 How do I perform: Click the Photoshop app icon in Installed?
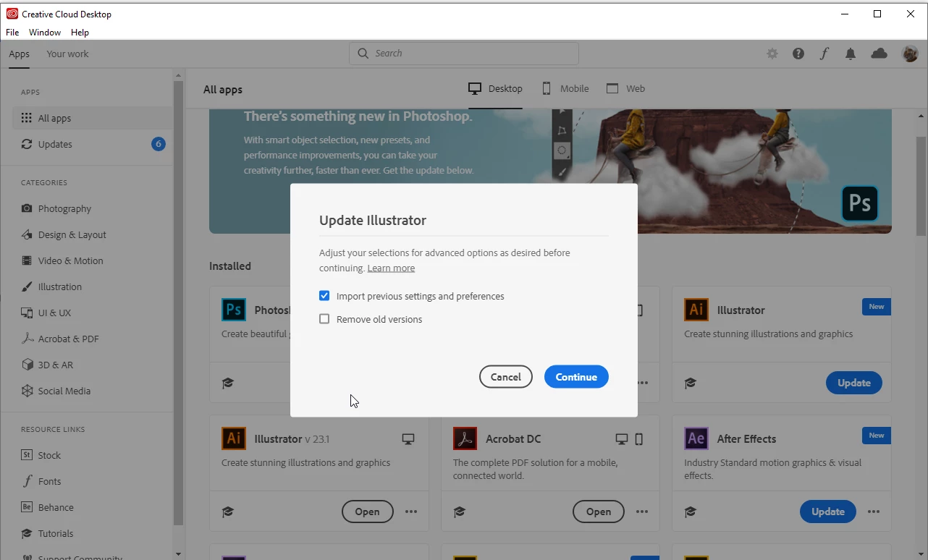pos(234,310)
